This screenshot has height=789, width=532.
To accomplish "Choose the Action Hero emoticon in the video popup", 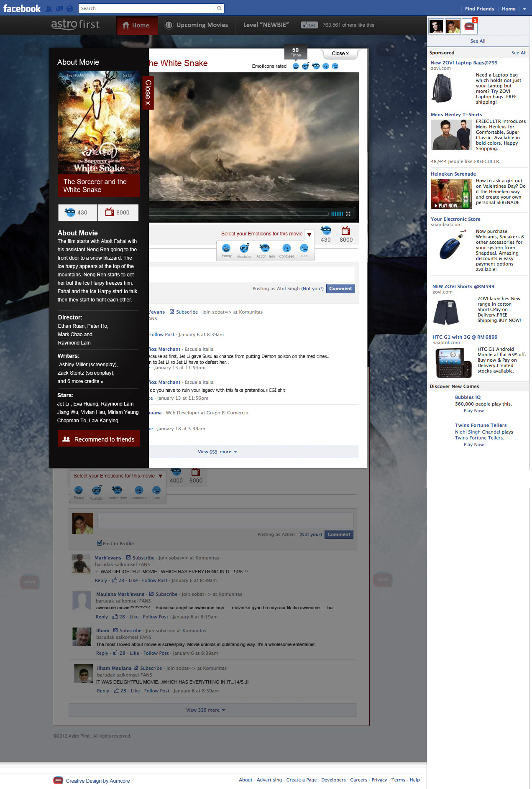I will [265, 248].
